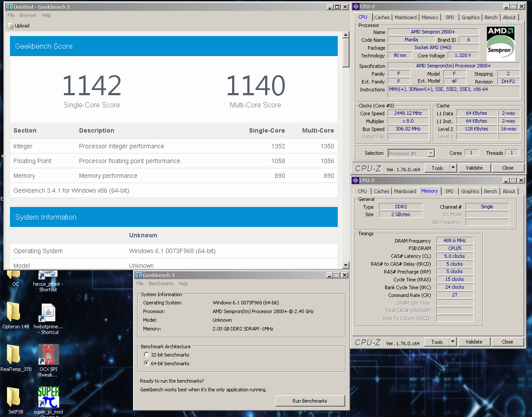
Task: Click Validate in lower CPU-Z window
Action: 474,342
